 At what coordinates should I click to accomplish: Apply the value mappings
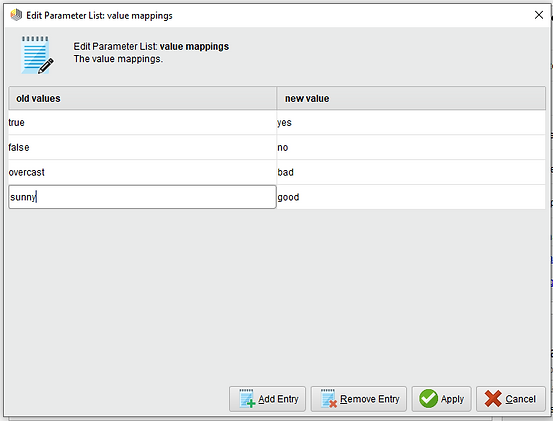pos(441,399)
